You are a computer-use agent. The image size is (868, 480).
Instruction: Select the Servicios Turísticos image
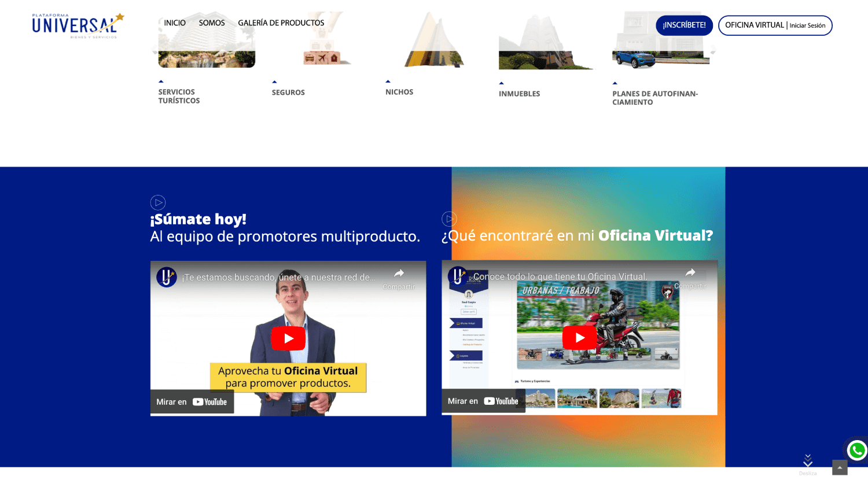coord(207,40)
